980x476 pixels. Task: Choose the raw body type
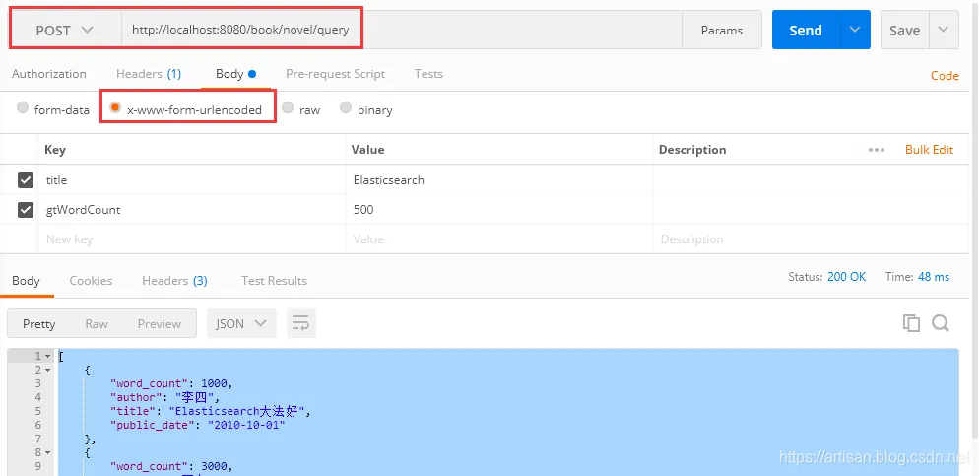click(x=288, y=107)
